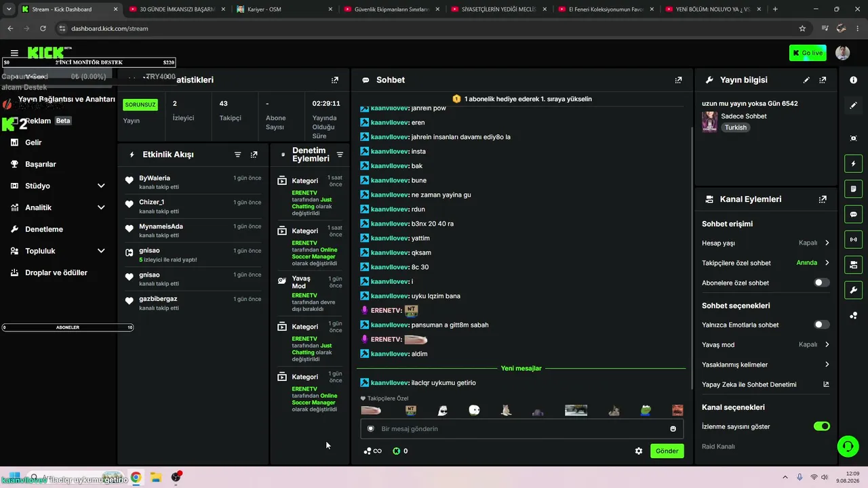Screen dimensions: 868x488
Task: Click the green Kicks balance icon
Action: pos(397,451)
